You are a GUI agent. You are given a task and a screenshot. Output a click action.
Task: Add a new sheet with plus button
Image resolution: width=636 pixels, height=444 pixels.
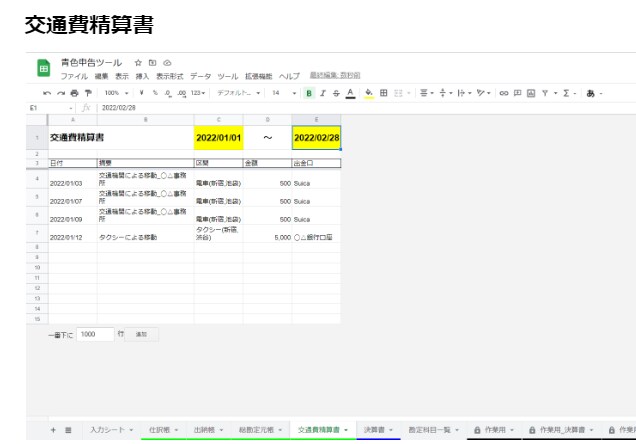pos(53,430)
